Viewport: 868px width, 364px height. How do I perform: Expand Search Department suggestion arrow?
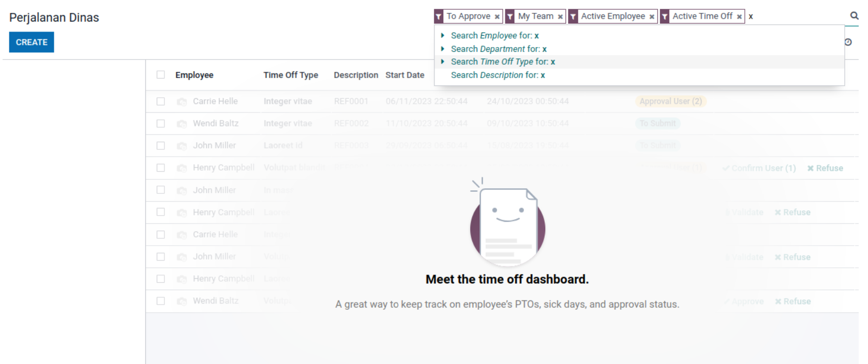(442, 49)
